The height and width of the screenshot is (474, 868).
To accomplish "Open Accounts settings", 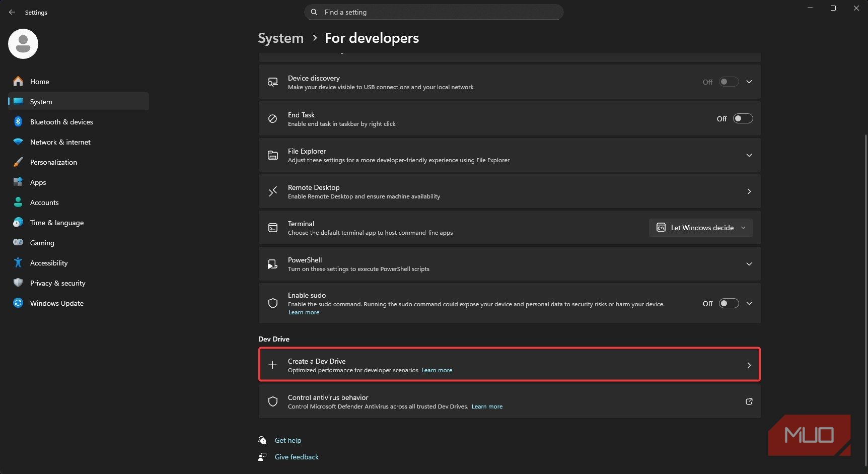I will (x=79, y=202).
